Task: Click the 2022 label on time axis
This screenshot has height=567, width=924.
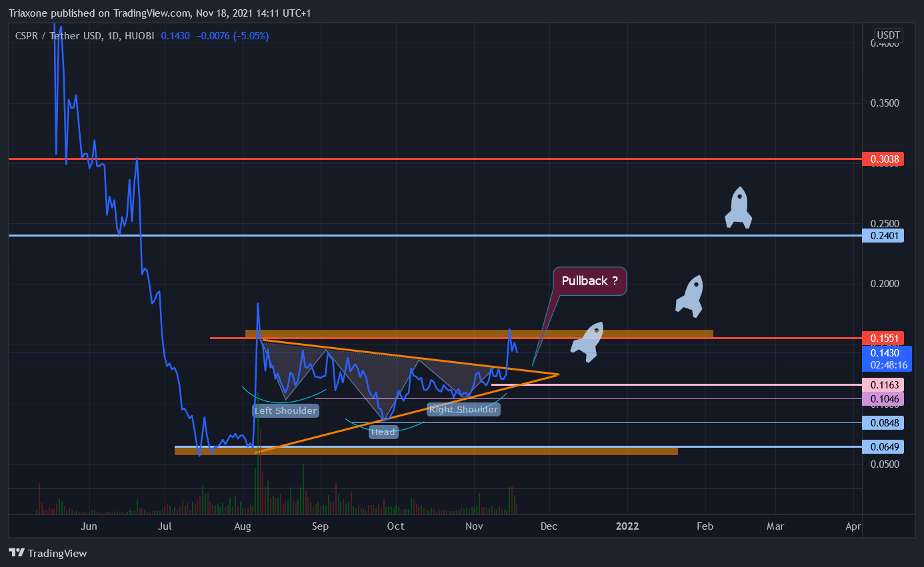Action: 627,526
